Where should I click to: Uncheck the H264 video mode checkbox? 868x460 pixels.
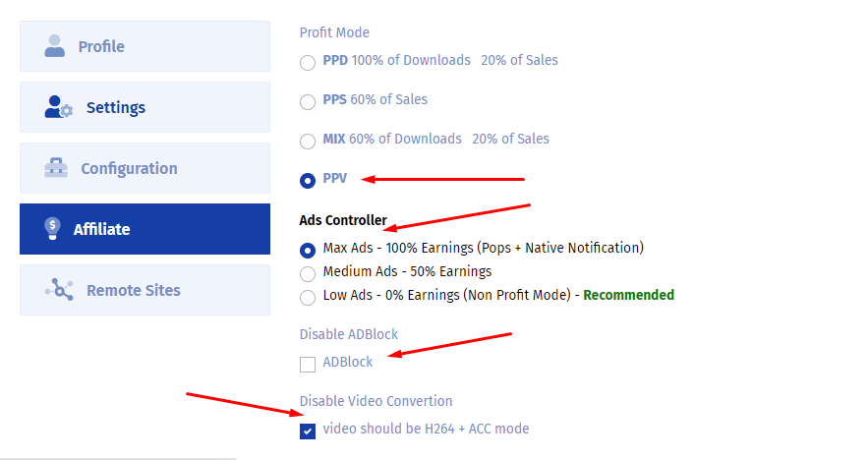tap(308, 431)
